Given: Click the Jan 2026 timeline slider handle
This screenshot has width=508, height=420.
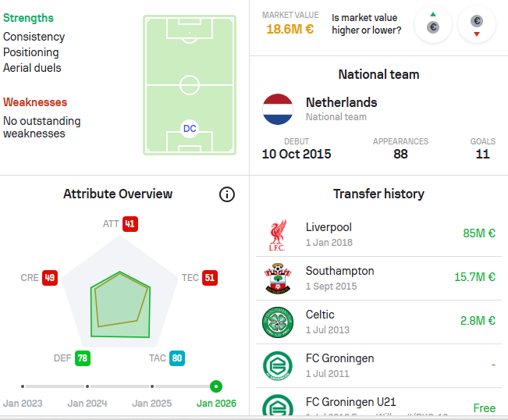Looking at the screenshot, I should point(216,386).
